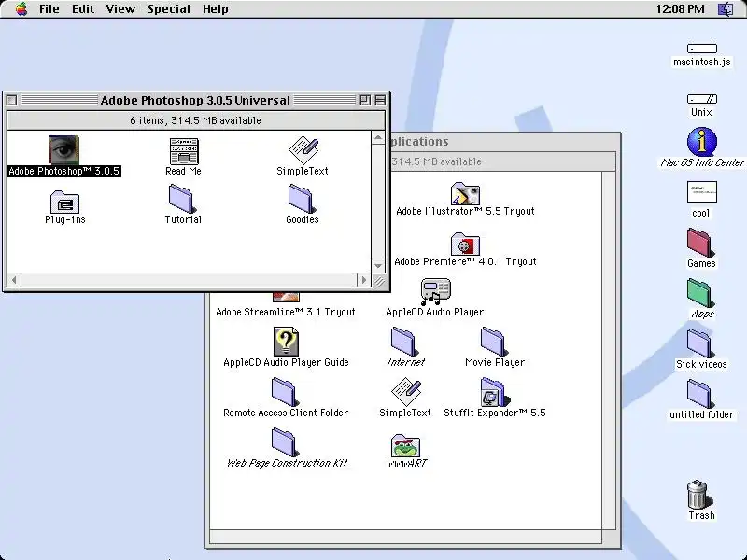
Task: Open the Read Me document icon
Action: 183,151
